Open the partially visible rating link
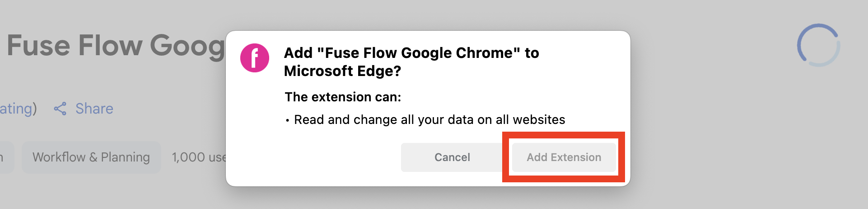868x209 pixels. point(17,109)
